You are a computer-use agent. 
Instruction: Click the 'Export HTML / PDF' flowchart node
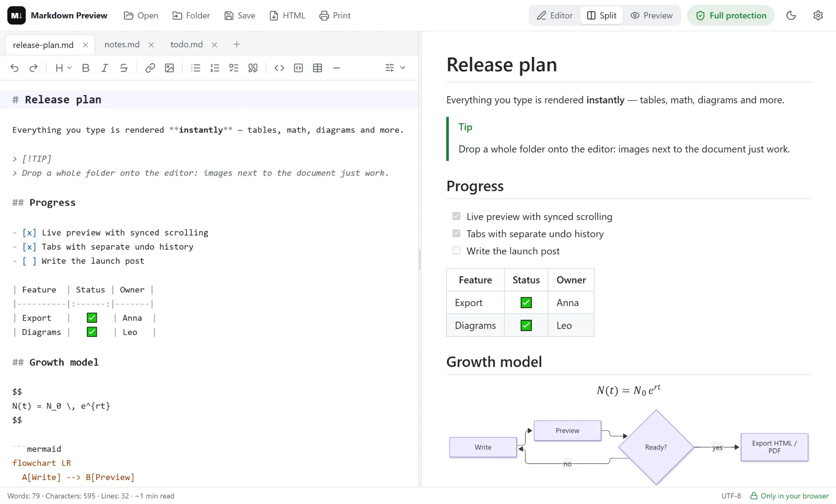pos(774,447)
